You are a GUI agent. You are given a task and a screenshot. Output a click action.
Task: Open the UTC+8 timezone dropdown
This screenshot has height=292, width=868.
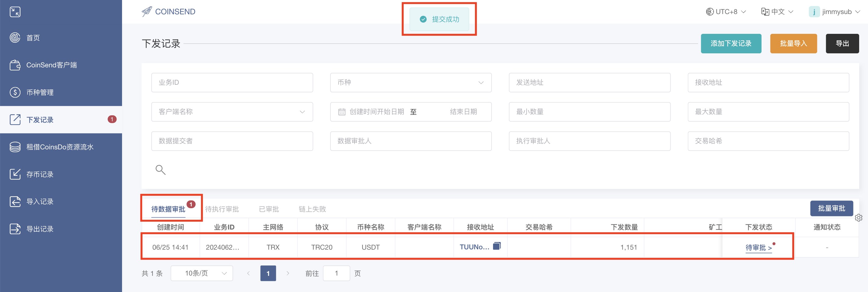coord(726,12)
